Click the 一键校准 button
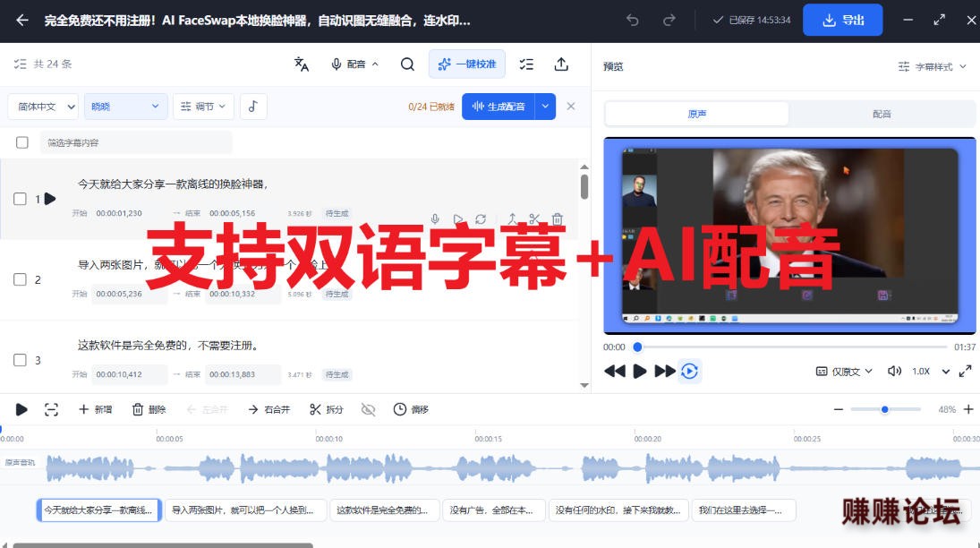 click(467, 64)
